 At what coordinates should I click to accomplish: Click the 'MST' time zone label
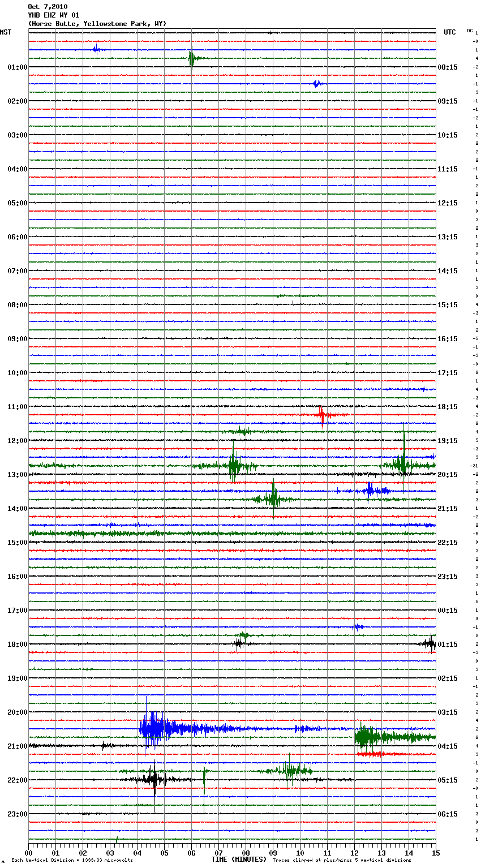tap(6, 32)
